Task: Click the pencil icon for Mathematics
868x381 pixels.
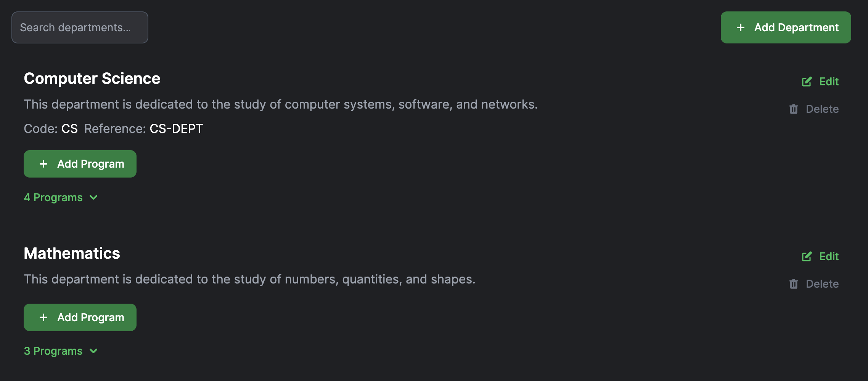Action: click(807, 256)
